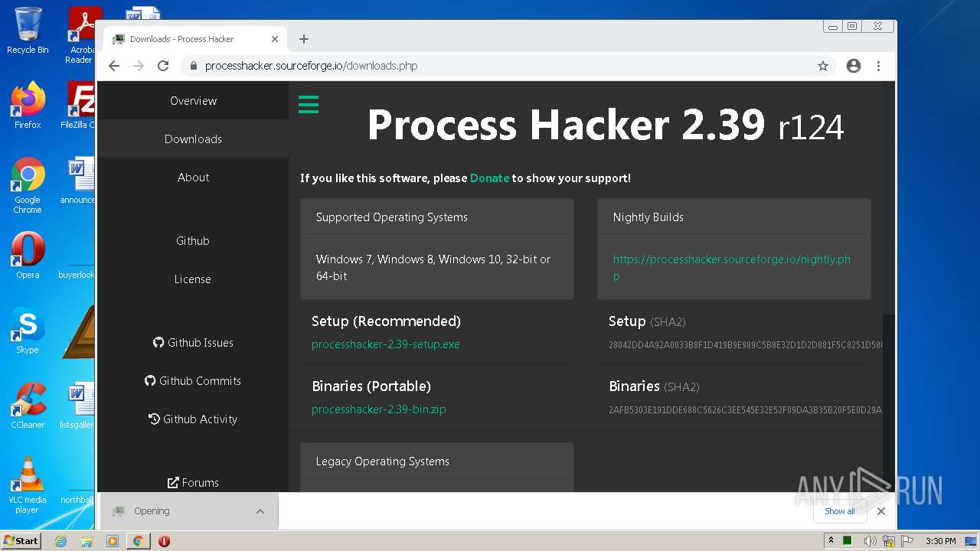Launch Firefox from the desktop
This screenshot has height=551, width=980.
point(28,106)
